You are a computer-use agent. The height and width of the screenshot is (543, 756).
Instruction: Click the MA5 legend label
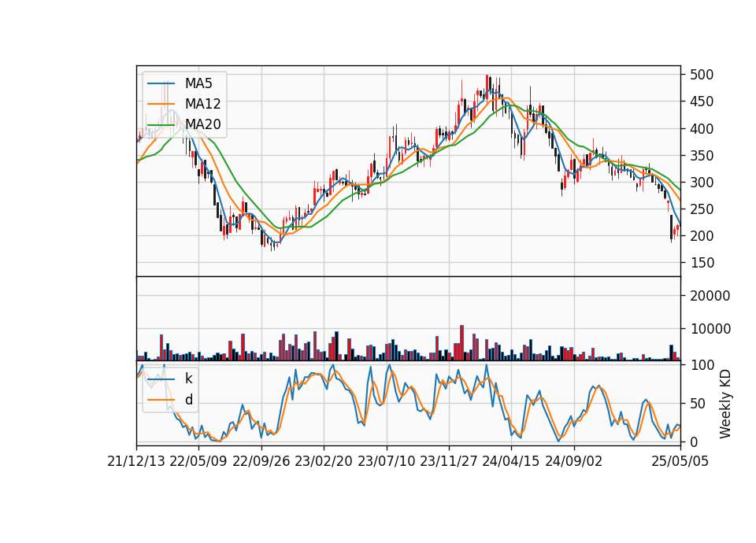tap(198, 83)
